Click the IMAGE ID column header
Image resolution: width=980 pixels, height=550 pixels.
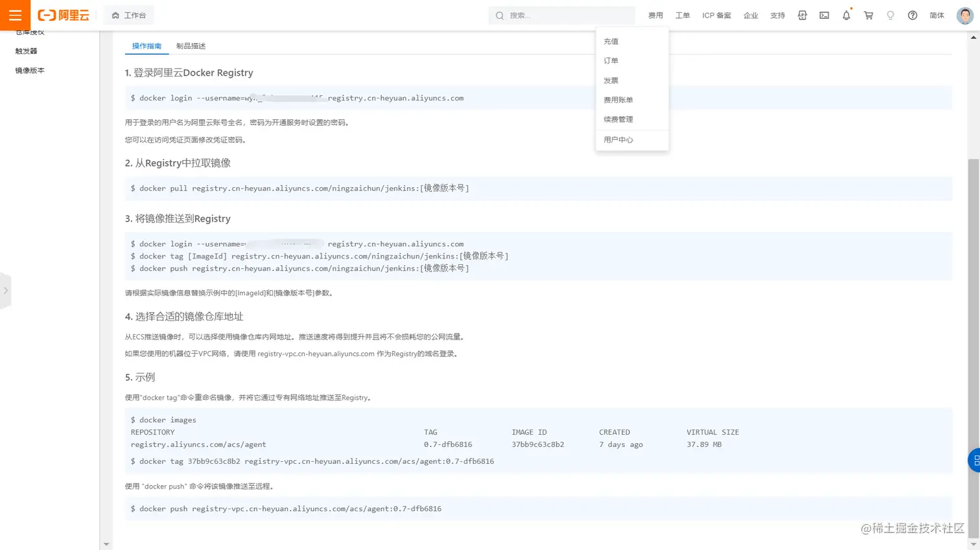pyautogui.click(x=529, y=432)
